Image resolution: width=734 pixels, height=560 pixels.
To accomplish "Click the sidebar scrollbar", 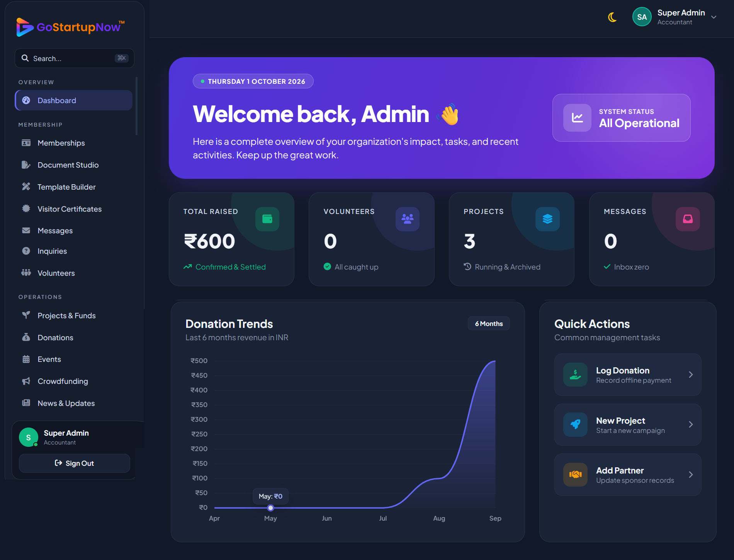I will (x=136, y=106).
